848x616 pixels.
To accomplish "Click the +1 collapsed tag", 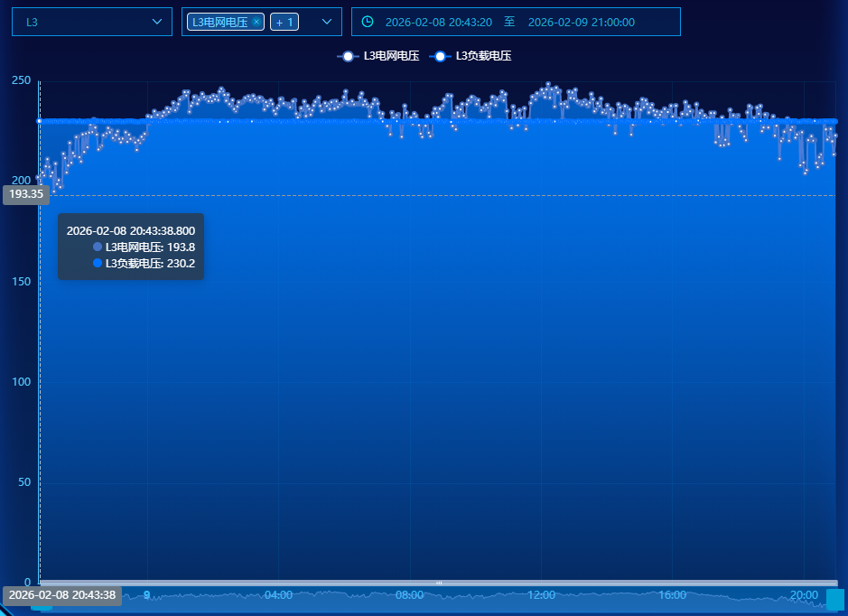I will (284, 22).
